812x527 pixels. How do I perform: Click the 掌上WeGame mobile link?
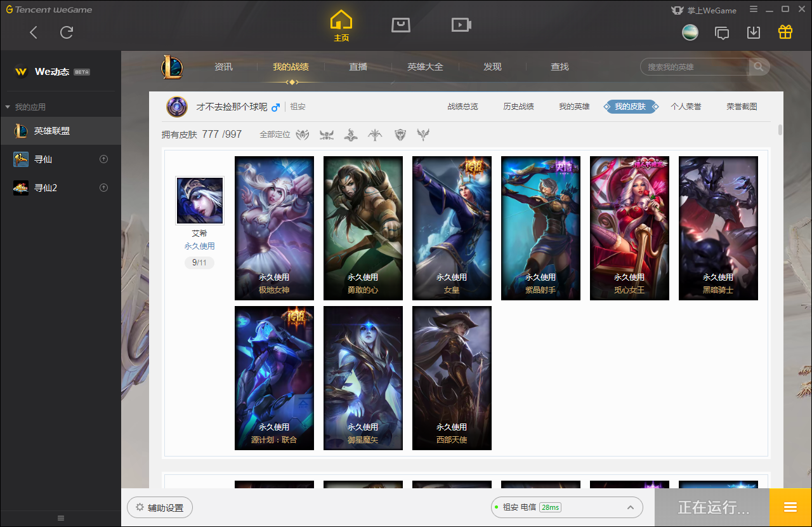click(x=704, y=10)
